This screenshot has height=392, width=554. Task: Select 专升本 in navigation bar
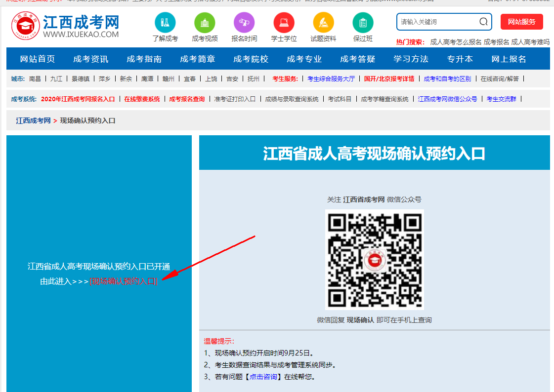tap(460, 59)
